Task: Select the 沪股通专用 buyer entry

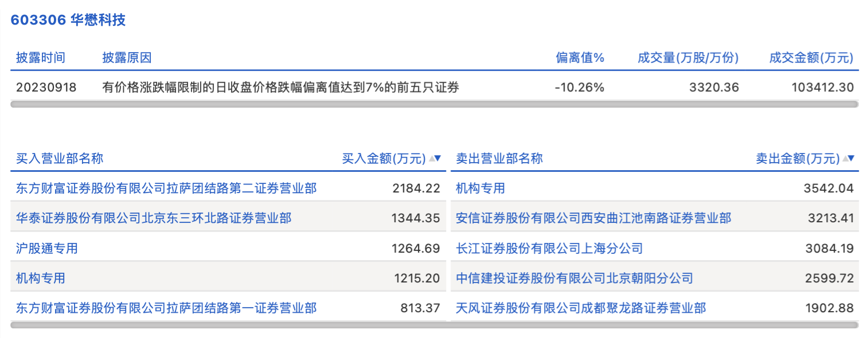Action: [47, 249]
